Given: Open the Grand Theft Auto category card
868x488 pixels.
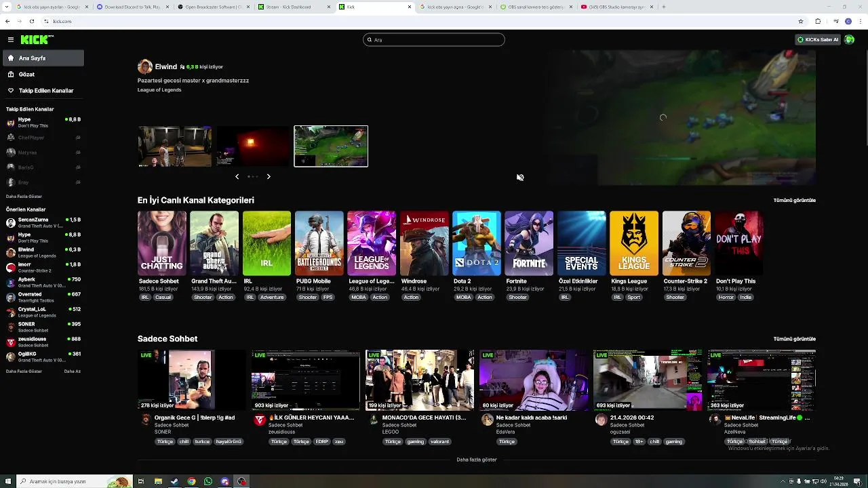Looking at the screenshot, I should coord(214,243).
